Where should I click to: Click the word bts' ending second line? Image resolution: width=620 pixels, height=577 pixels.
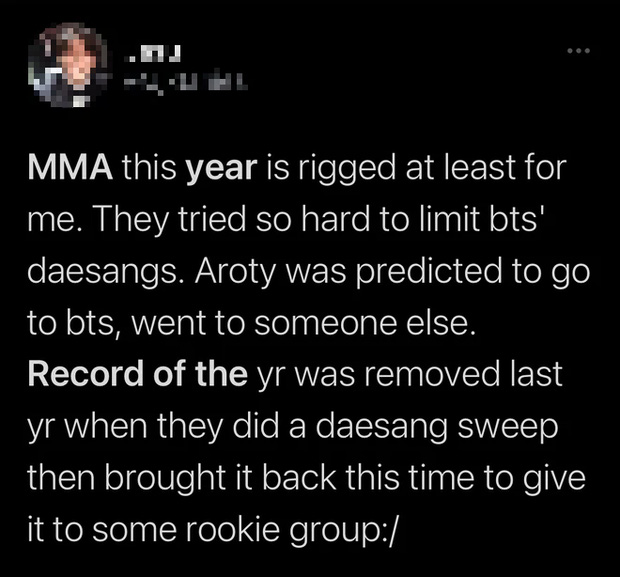coord(518,220)
